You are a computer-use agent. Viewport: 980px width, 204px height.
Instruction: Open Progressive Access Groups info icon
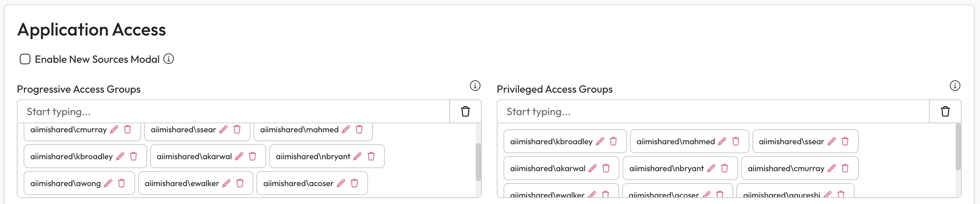475,86
